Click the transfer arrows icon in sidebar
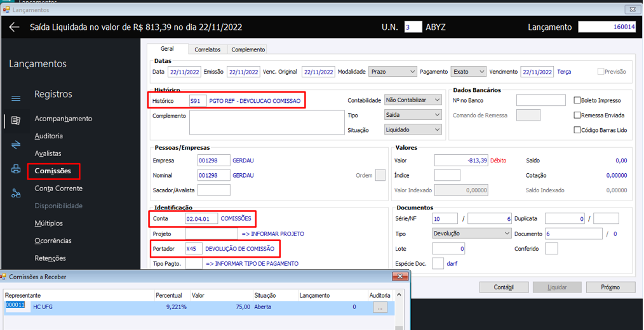Screen dimensions: 644x330 click(x=16, y=145)
